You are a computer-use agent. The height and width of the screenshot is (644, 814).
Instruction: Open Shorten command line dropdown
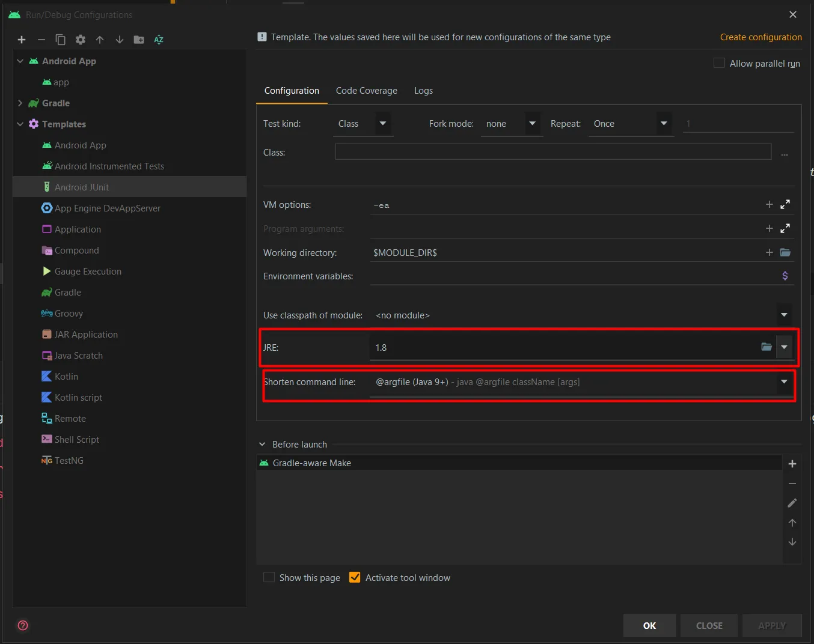click(784, 382)
